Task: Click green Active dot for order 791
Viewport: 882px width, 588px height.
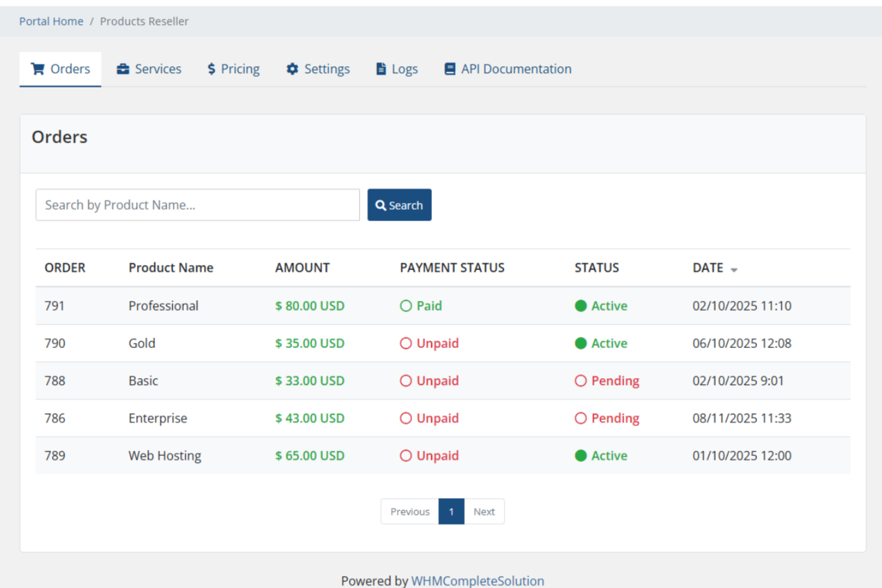Action: tap(581, 306)
